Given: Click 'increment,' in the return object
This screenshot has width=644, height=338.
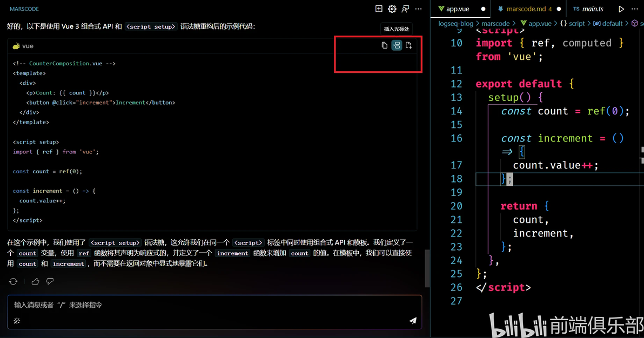Looking at the screenshot, I should (x=543, y=233).
